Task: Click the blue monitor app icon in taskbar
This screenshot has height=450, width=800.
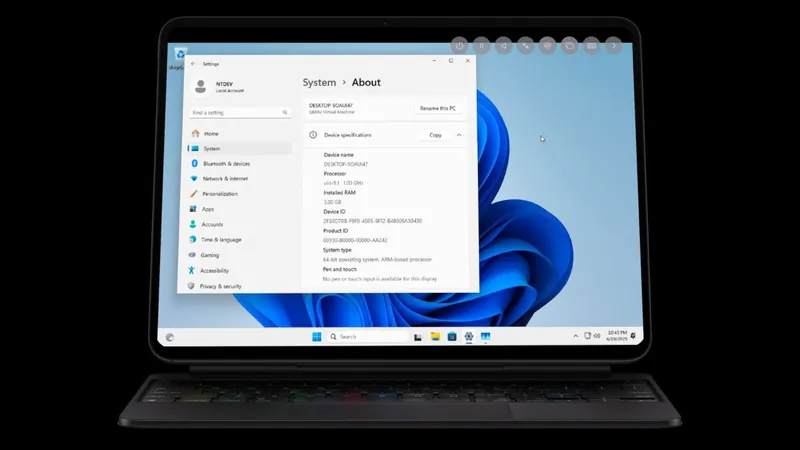Action: pos(485,337)
